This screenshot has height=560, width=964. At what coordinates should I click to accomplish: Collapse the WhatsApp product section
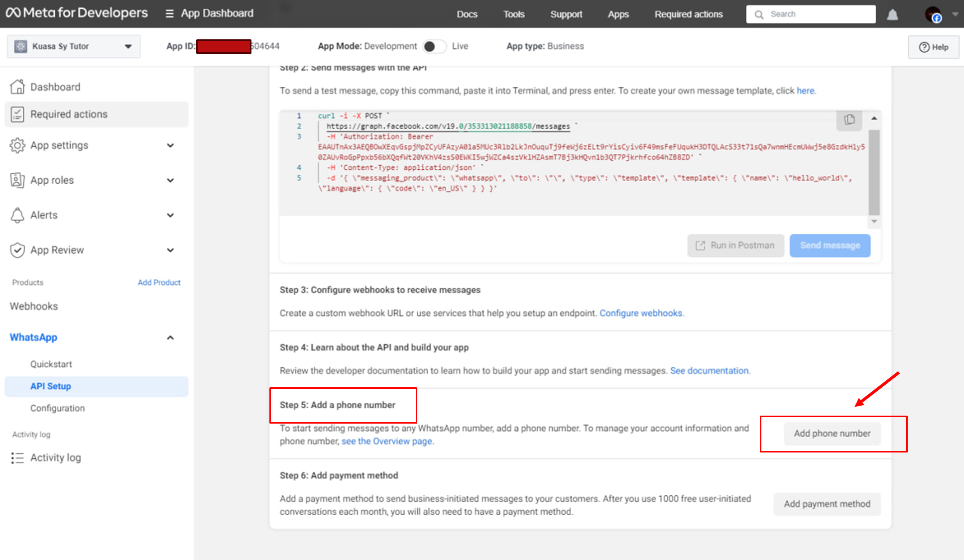point(170,337)
